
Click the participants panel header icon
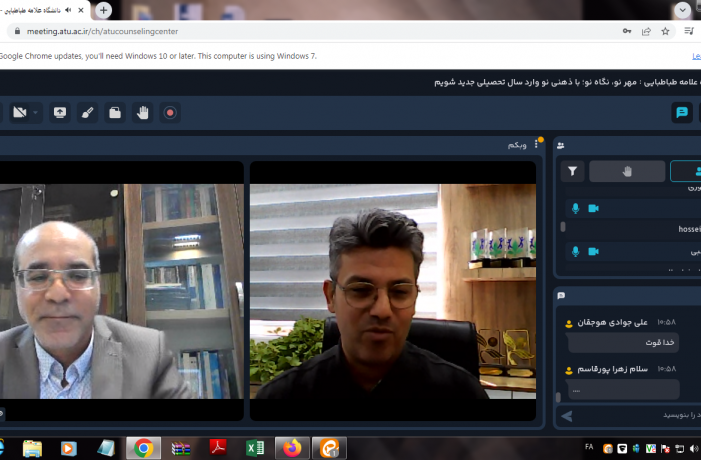tap(561, 145)
